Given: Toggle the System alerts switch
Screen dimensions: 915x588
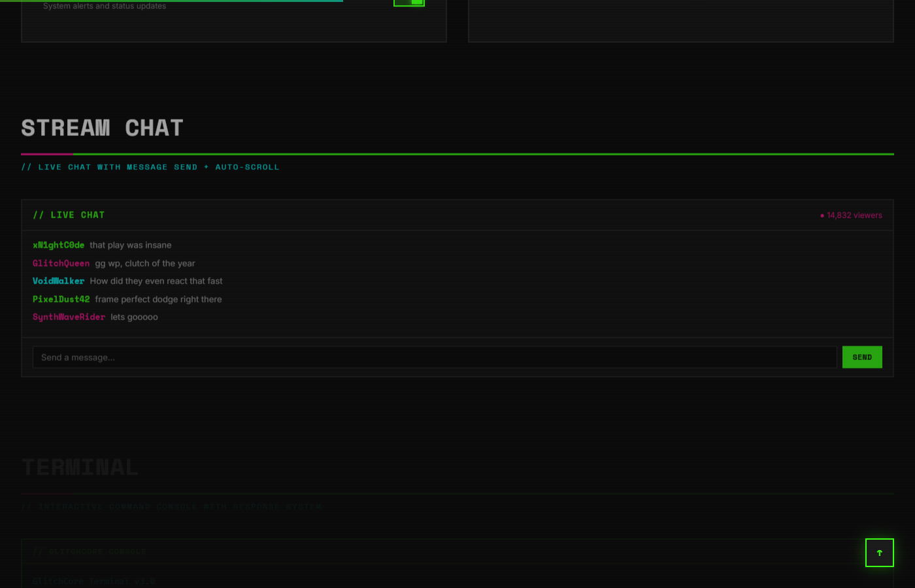Looking at the screenshot, I should tap(409, 3).
